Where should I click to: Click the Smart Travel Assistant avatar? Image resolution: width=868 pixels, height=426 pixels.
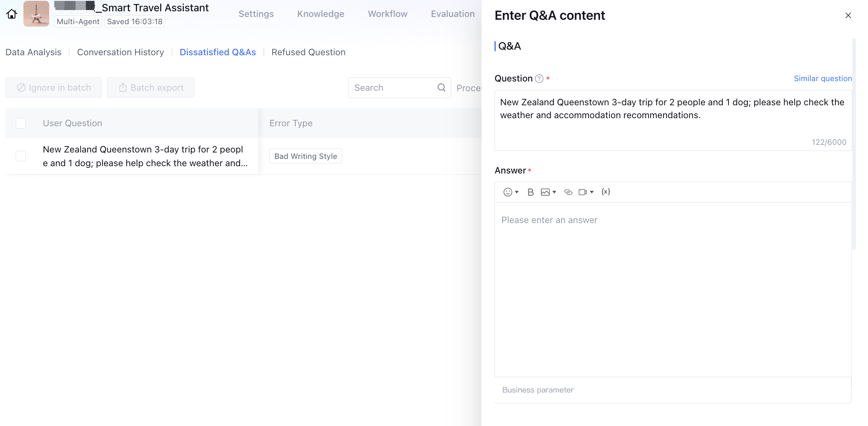(x=36, y=14)
